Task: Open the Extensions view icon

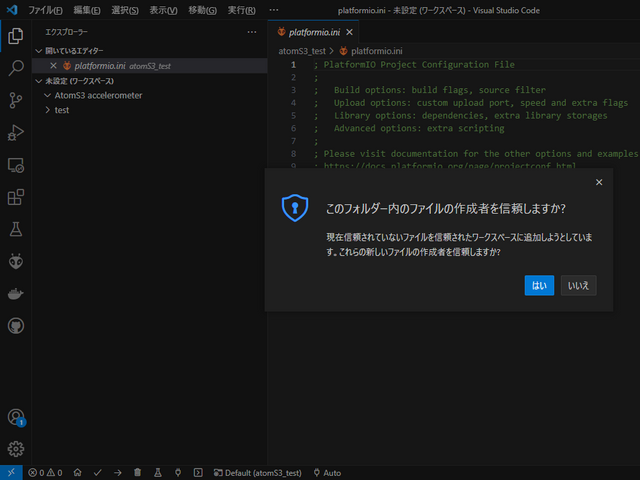Action: click(x=16, y=197)
